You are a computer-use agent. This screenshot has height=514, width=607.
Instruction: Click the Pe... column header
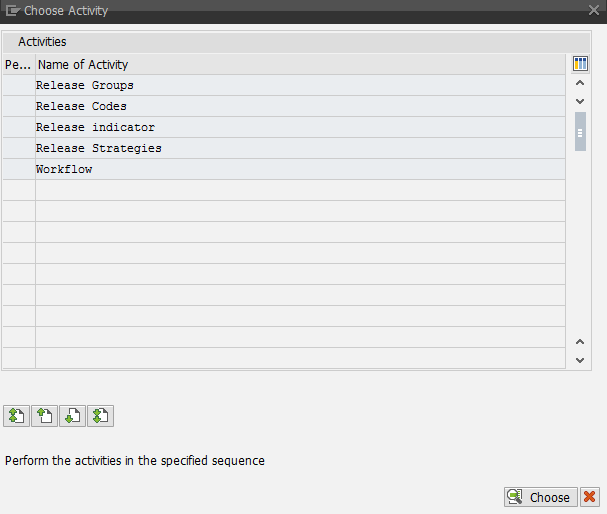pos(18,64)
